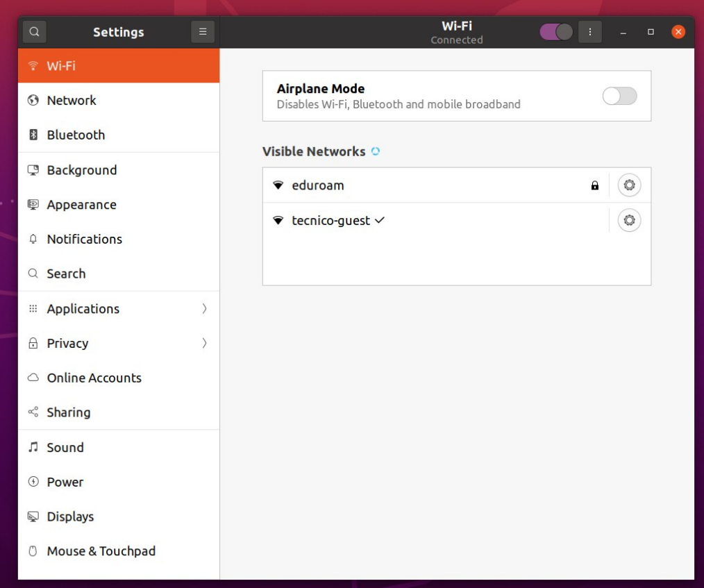Open Mouse & Touchpad settings

click(119, 551)
